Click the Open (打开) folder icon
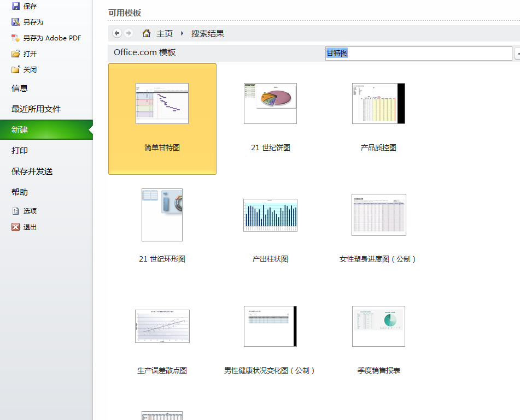 (15, 54)
